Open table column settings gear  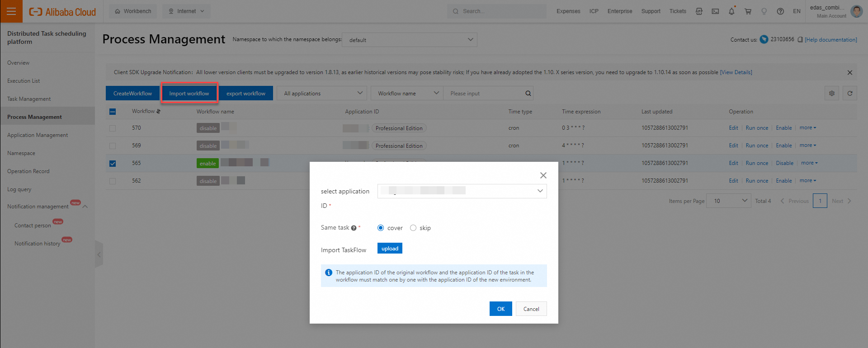832,94
